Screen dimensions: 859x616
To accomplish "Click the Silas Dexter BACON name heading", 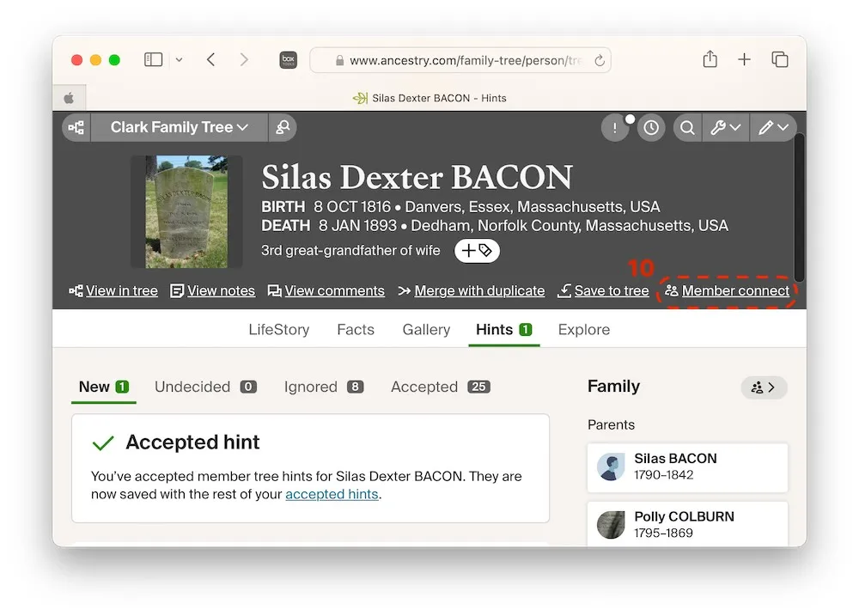I will pos(417,178).
